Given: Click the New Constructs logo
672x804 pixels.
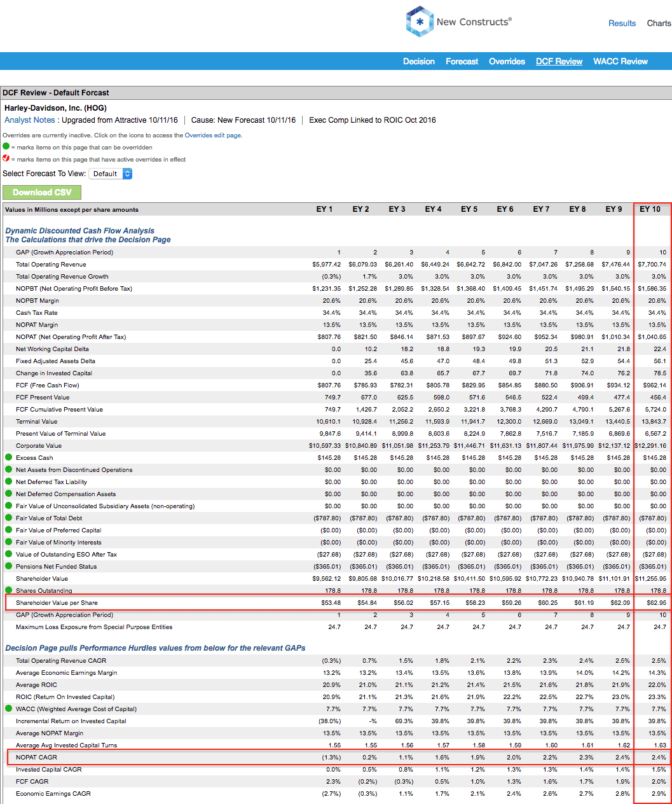Looking at the screenshot, I should 458,22.
